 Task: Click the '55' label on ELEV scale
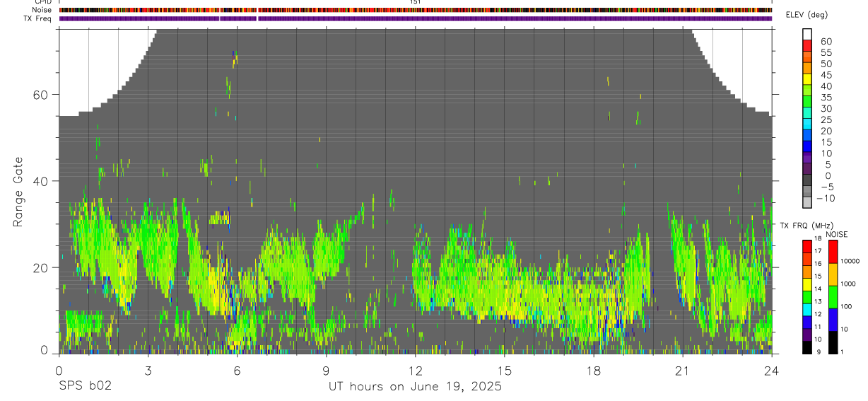tap(826, 53)
